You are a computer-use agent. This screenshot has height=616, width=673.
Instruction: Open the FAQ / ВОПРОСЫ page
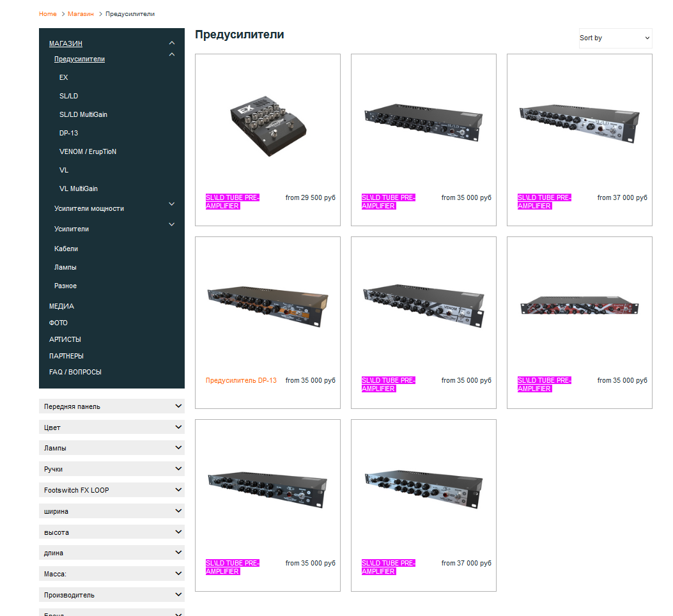(x=75, y=372)
